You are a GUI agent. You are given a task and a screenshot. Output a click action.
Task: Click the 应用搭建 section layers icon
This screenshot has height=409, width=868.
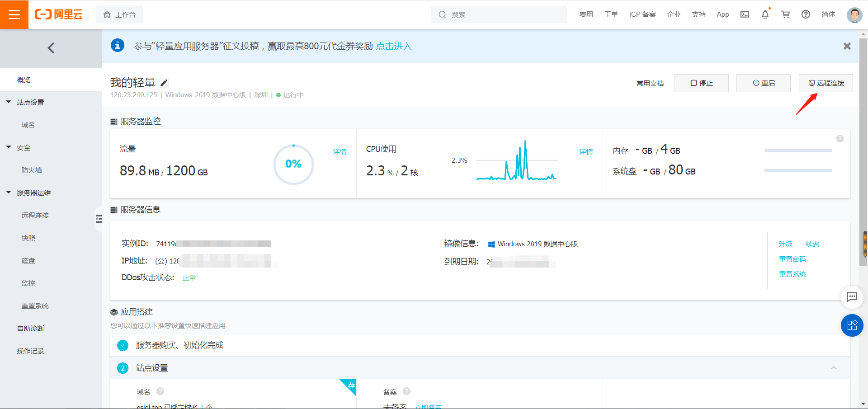(x=114, y=312)
